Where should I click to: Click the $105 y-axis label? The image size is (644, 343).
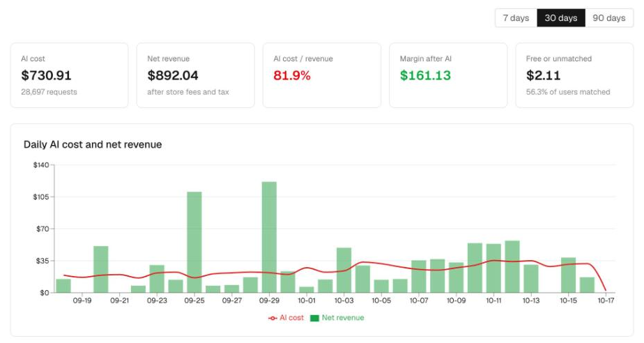(41, 197)
